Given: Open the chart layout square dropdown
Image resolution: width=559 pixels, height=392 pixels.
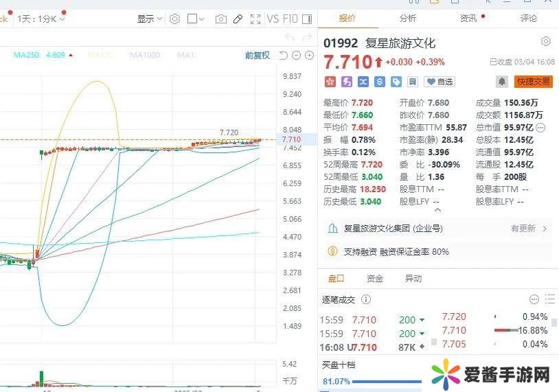Looking at the screenshot, I should pyautogui.click(x=196, y=19).
